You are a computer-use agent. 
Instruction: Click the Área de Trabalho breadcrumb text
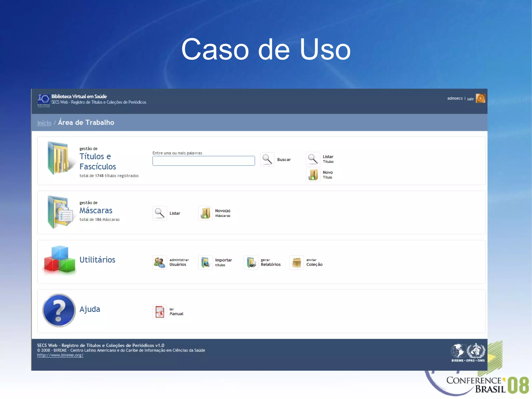click(x=86, y=122)
